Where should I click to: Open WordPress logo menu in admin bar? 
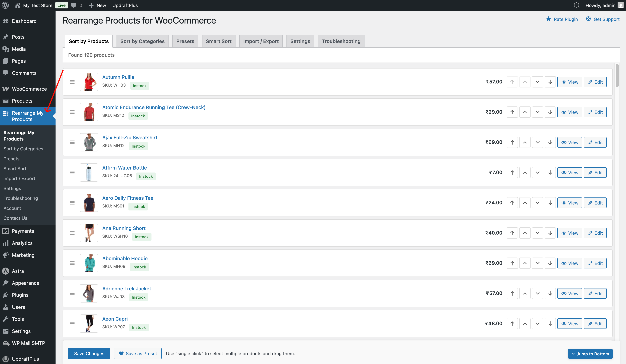coord(5,5)
